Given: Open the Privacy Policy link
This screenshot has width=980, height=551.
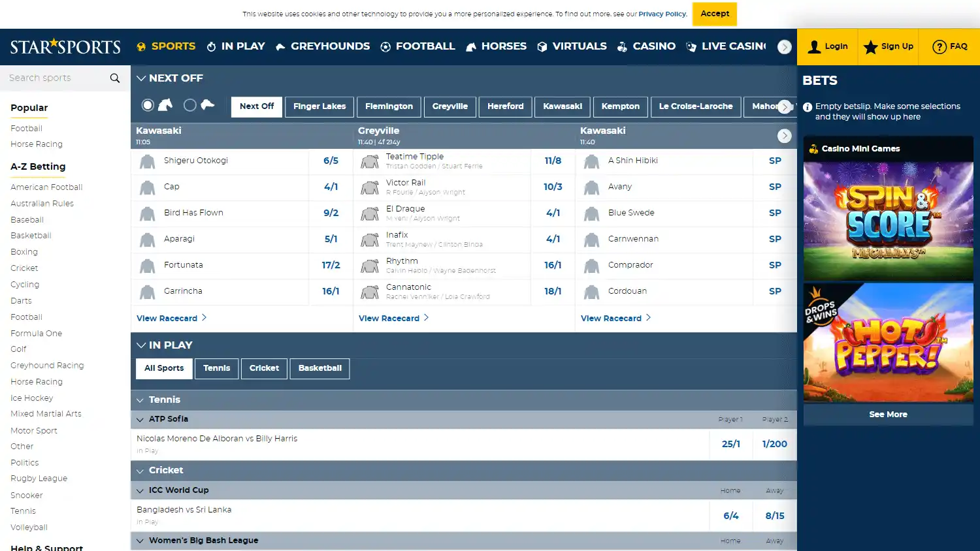Looking at the screenshot, I should tap(662, 14).
